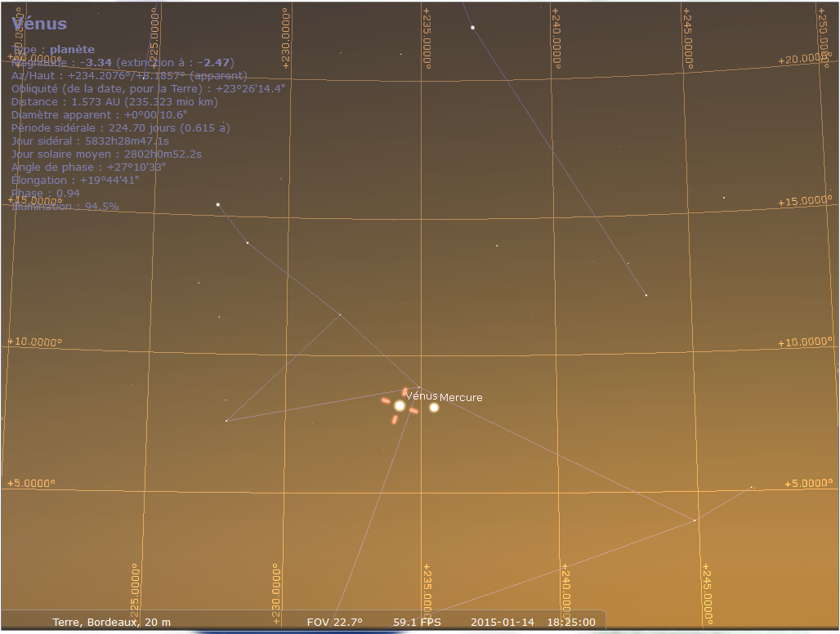
Task: Click the Vénus label beside the planet
Action: (422, 395)
